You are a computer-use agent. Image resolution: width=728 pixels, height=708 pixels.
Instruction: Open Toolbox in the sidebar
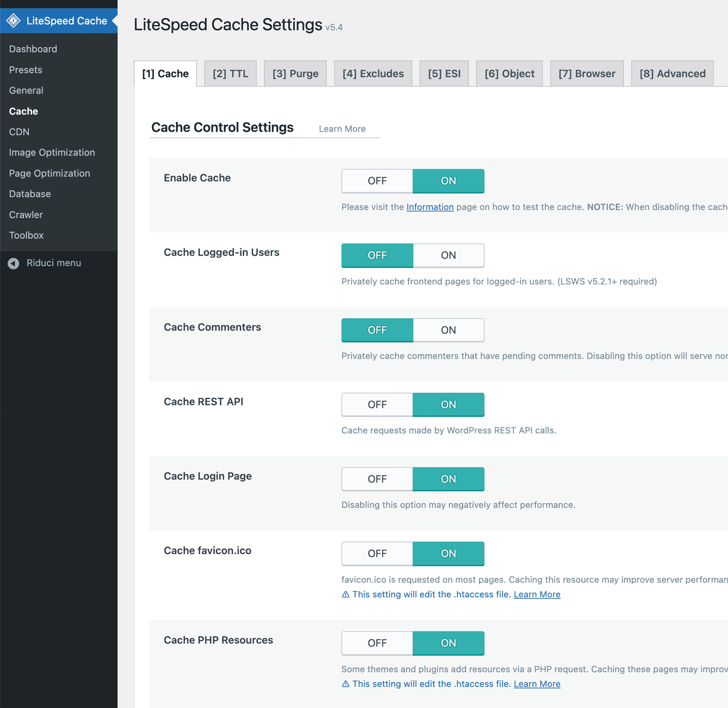point(26,236)
